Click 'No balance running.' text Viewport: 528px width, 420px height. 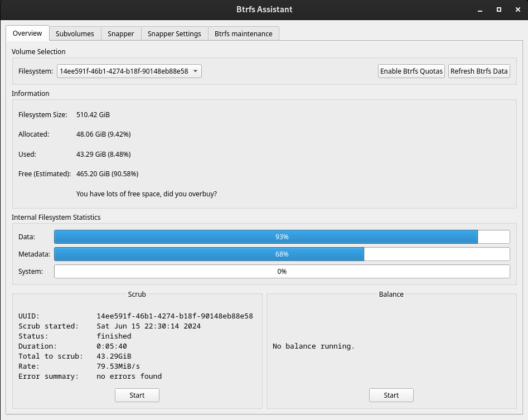[x=313, y=346]
